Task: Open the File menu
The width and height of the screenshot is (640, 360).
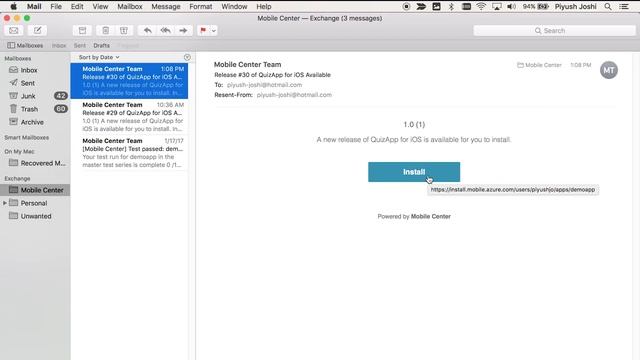Action: (56, 7)
